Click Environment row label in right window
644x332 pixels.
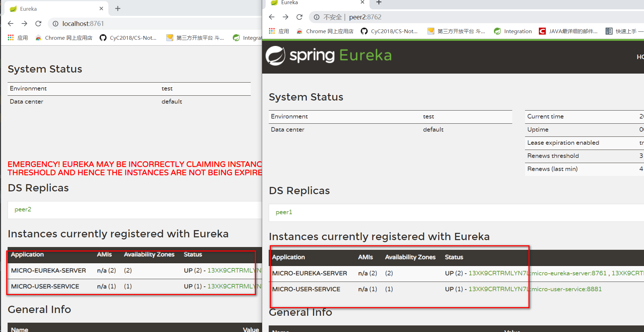[x=289, y=116]
